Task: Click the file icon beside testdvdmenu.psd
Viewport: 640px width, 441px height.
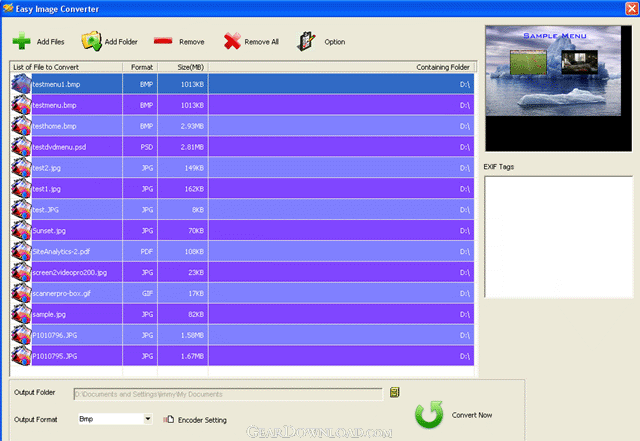Action: click(x=21, y=147)
